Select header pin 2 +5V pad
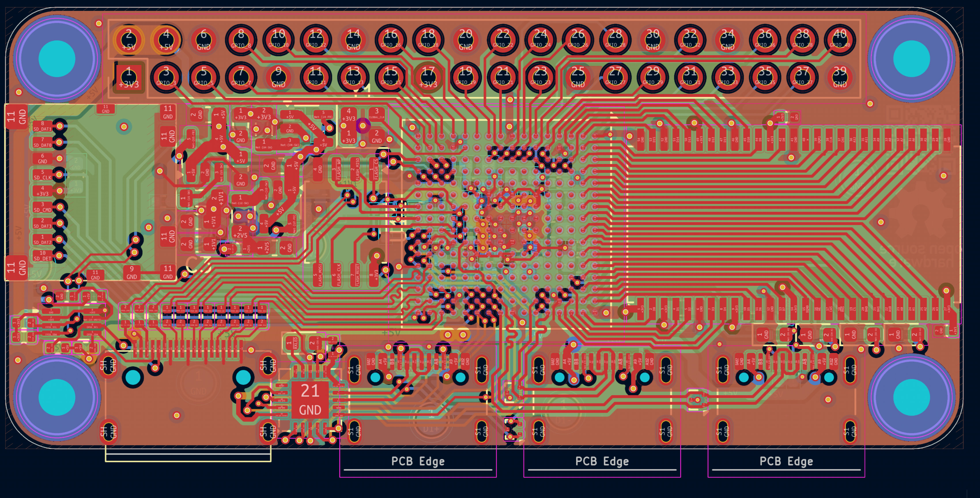The height and width of the screenshot is (498, 980). [x=129, y=39]
